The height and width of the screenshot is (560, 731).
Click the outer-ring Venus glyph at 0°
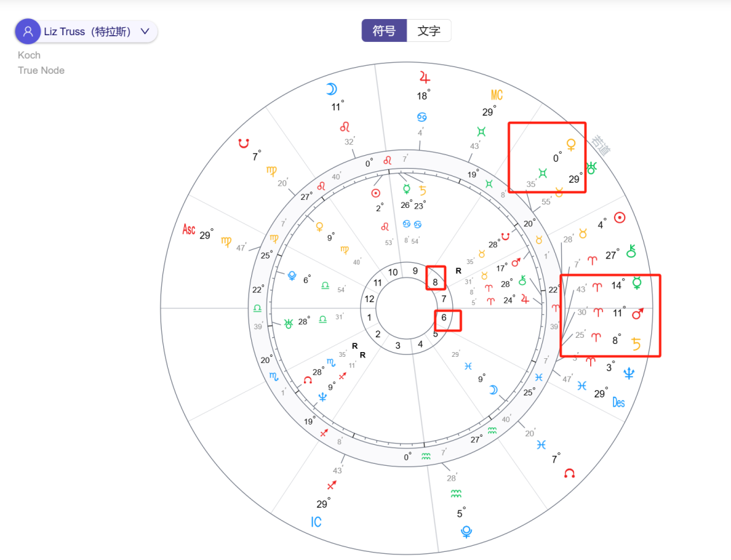571,145
